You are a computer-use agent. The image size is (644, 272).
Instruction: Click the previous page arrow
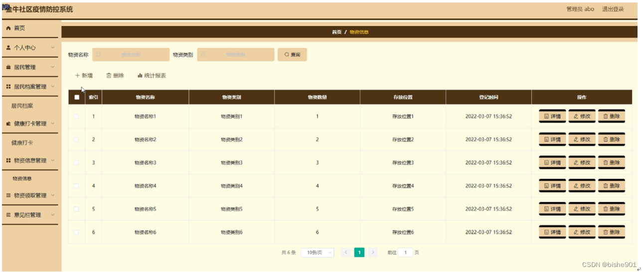pyautogui.click(x=346, y=253)
